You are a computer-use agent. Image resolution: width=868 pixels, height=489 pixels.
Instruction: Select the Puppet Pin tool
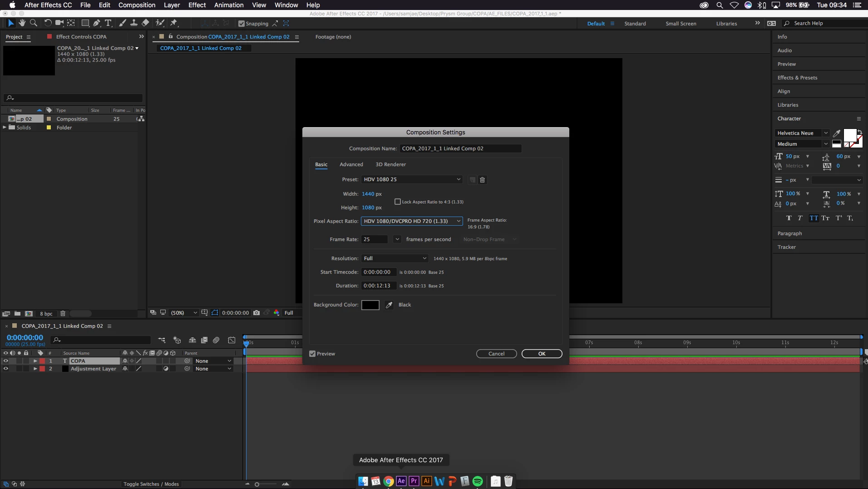pos(174,23)
